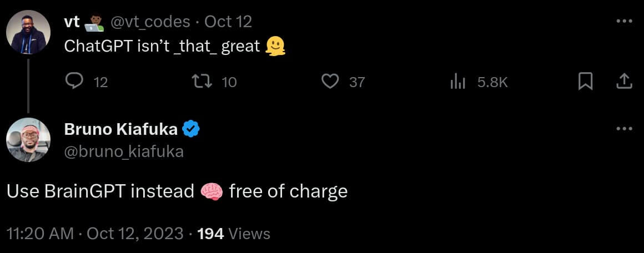This screenshot has height=253, width=644.
Task: Click the share upload icon
Action: pyautogui.click(x=625, y=82)
